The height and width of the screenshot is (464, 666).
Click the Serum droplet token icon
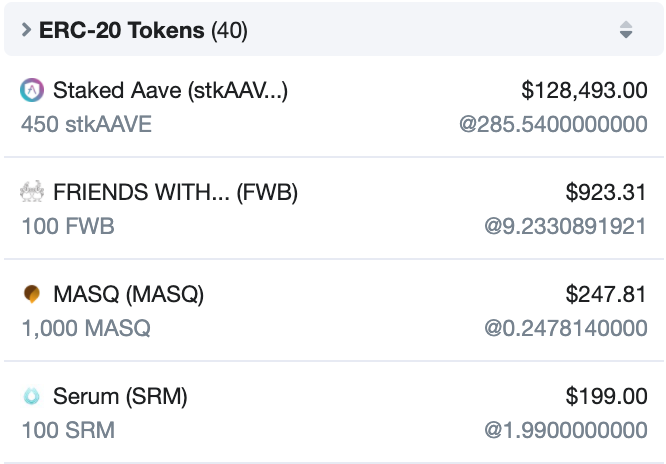pyautogui.click(x=32, y=396)
